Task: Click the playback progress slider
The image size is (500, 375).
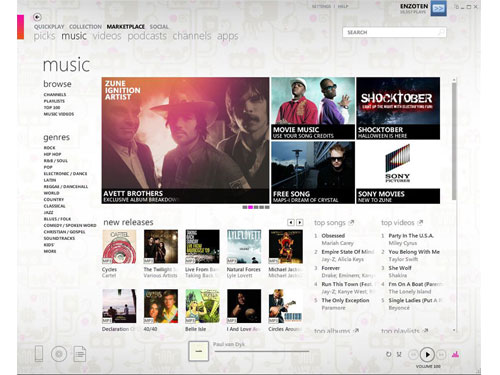Action: [x=262, y=351]
